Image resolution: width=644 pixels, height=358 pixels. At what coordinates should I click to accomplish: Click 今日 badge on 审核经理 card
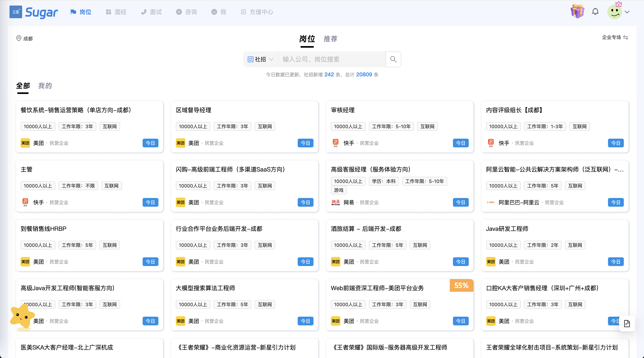460,143
